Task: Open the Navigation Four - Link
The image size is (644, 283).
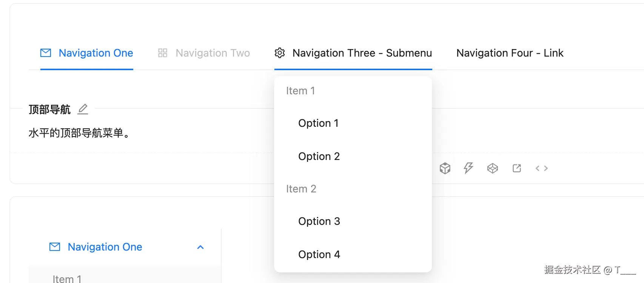Action: coord(510,53)
